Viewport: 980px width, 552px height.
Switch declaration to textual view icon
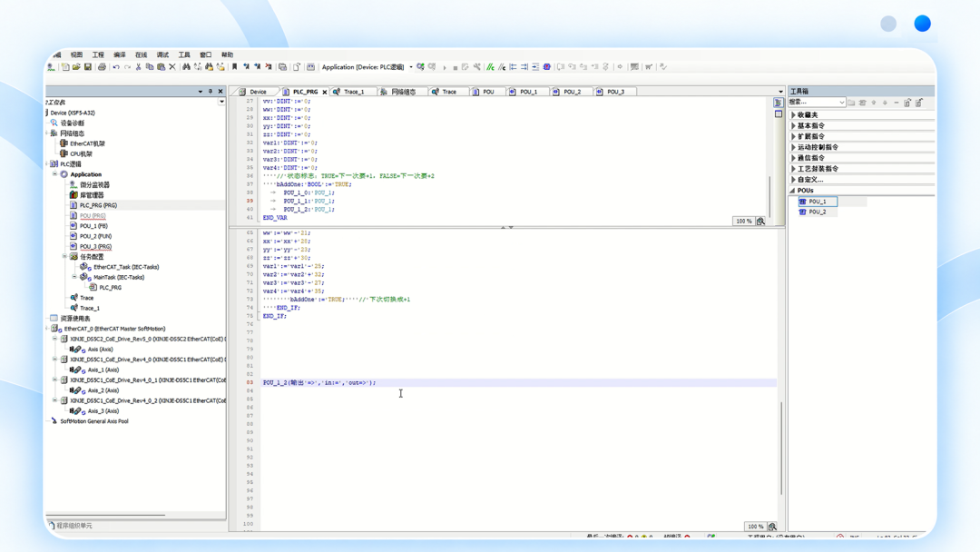pyautogui.click(x=779, y=103)
